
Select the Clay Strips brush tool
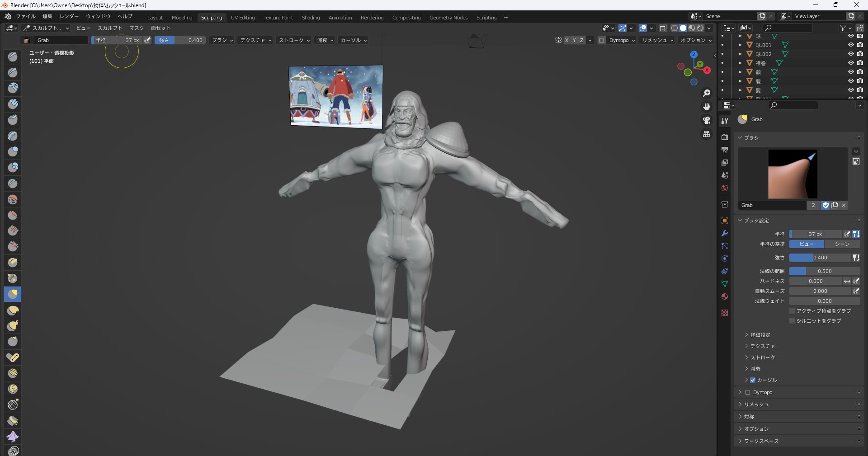tap(13, 104)
